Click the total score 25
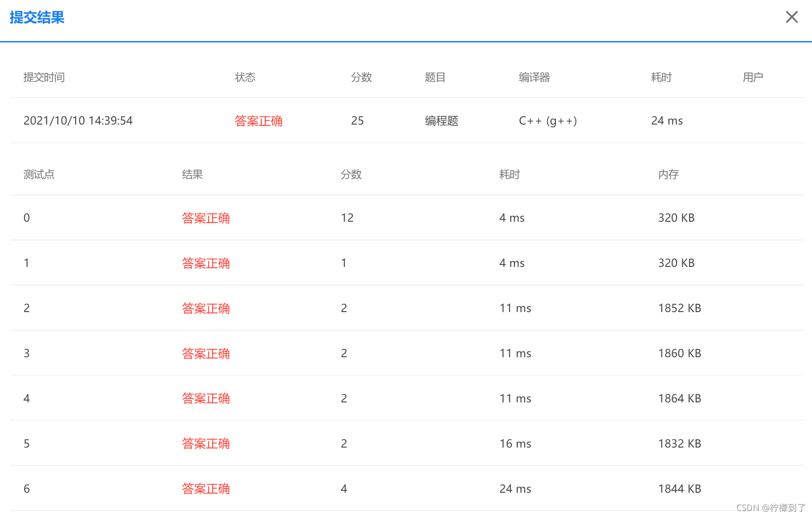Image resolution: width=812 pixels, height=516 pixels. tap(357, 121)
